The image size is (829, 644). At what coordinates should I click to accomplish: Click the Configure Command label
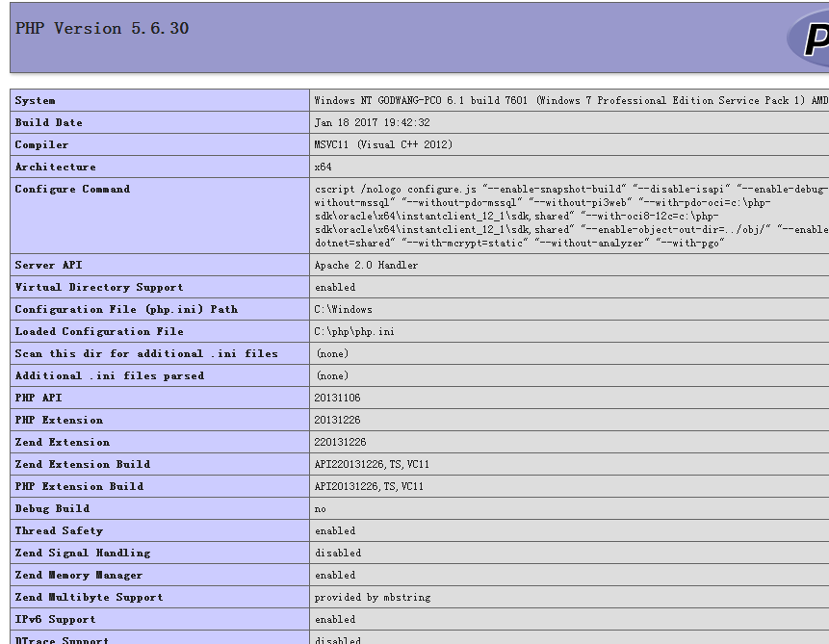point(72,190)
